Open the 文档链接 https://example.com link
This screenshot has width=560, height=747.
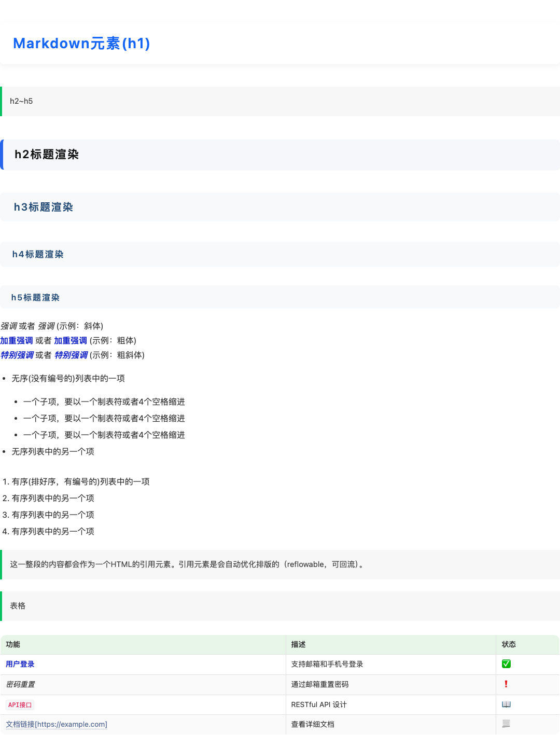coord(57,724)
